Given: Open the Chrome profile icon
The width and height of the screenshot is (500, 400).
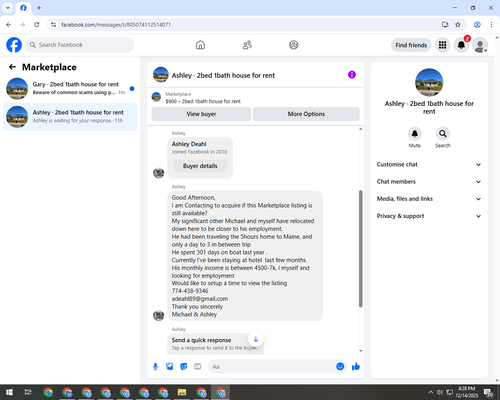Looking at the screenshot, I should click(x=477, y=25).
